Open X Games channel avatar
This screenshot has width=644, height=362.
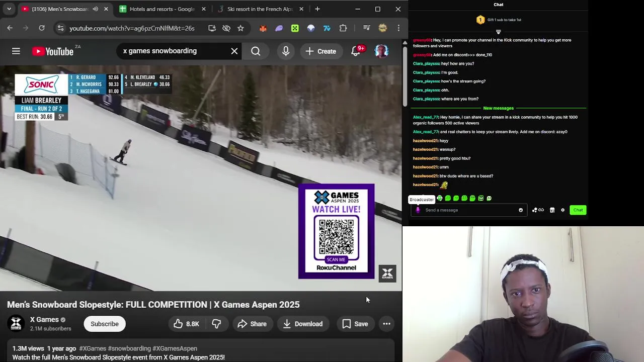coord(16,324)
